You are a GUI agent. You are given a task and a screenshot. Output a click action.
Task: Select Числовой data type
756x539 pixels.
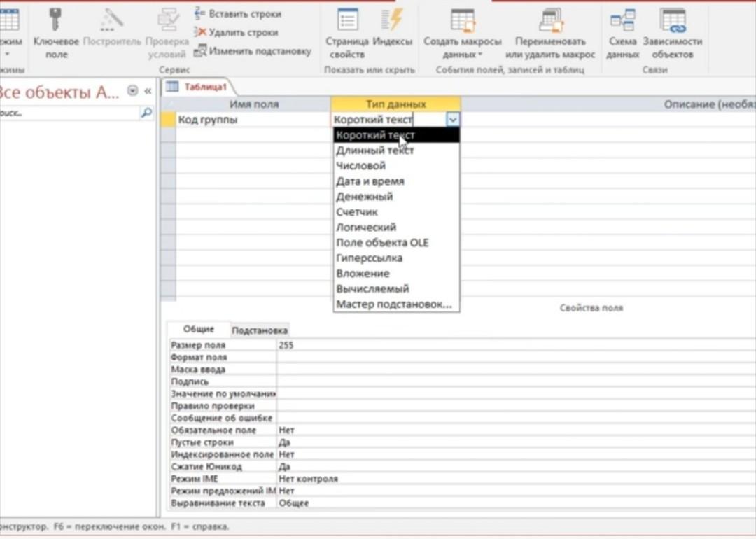(x=396, y=166)
